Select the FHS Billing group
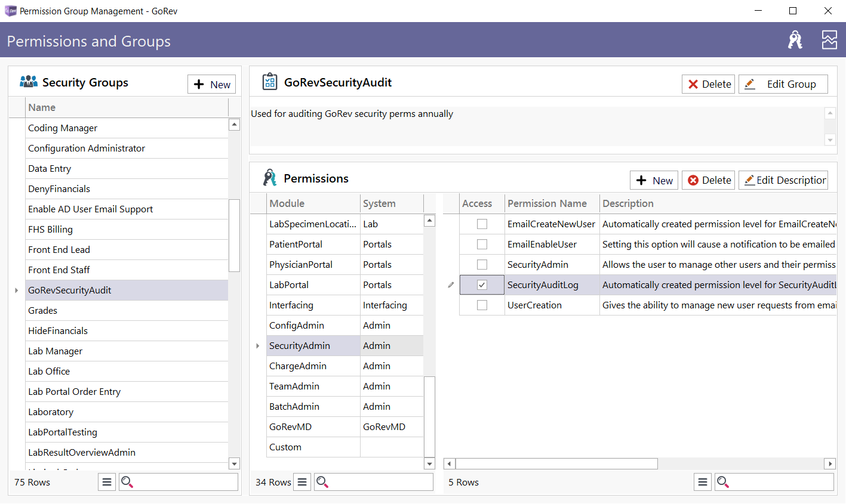 (x=127, y=230)
